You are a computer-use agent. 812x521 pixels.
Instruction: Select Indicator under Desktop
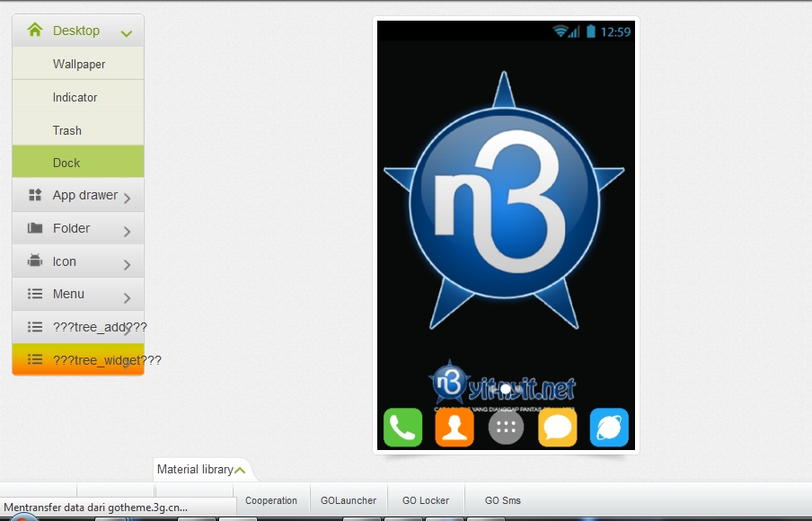[x=78, y=97]
